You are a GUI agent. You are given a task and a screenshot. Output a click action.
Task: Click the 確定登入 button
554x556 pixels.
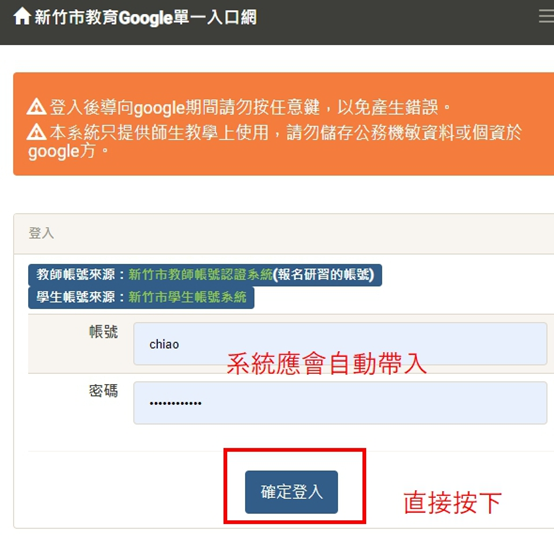[x=292, y=492]
